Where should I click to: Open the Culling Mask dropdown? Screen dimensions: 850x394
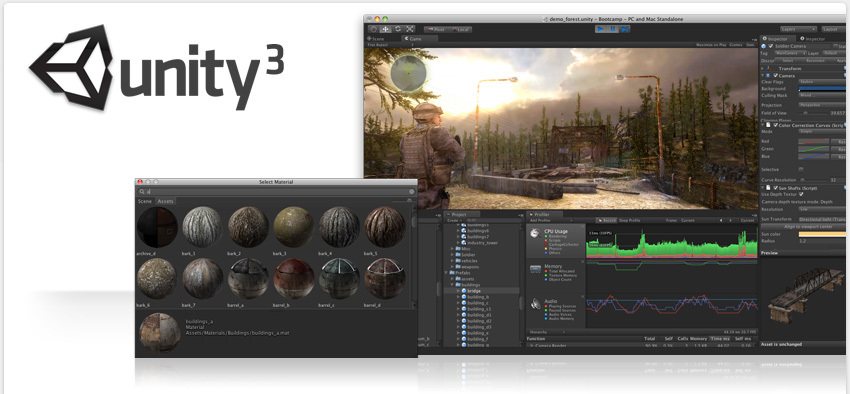[822, 95]
